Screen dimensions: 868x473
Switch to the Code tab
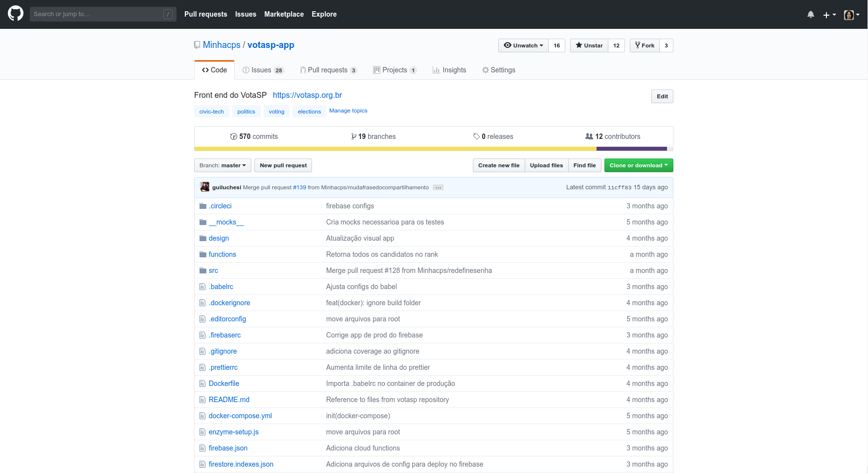click(214, 70)
